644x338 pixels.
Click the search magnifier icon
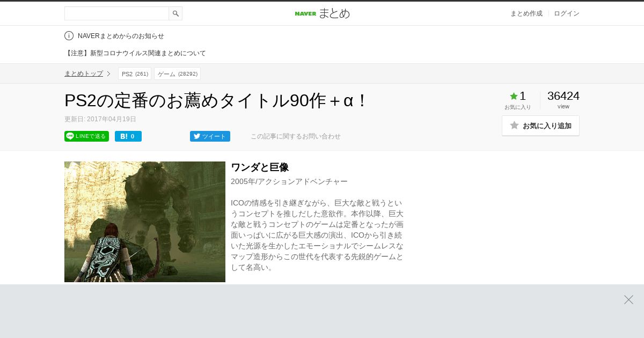[x=175, y=13]
